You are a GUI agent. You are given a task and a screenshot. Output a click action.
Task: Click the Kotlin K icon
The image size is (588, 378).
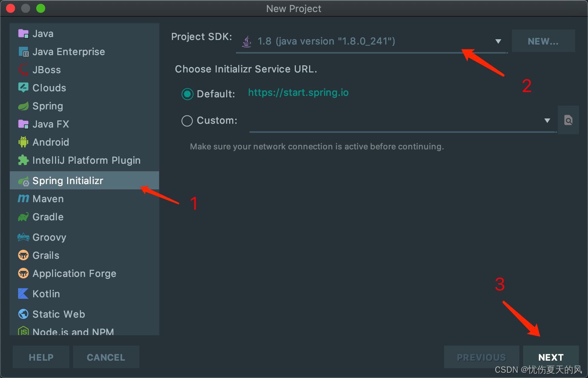point(23,293)
